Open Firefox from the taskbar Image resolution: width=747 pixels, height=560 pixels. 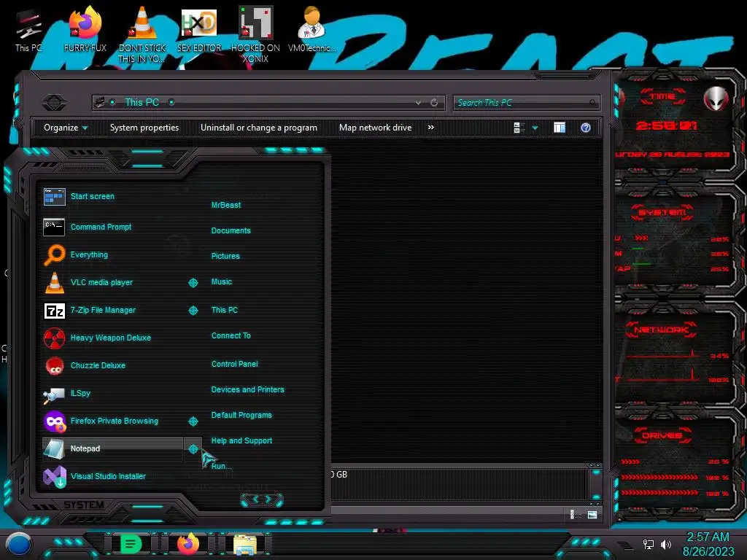pyautogui.click(x=187, y=544)
